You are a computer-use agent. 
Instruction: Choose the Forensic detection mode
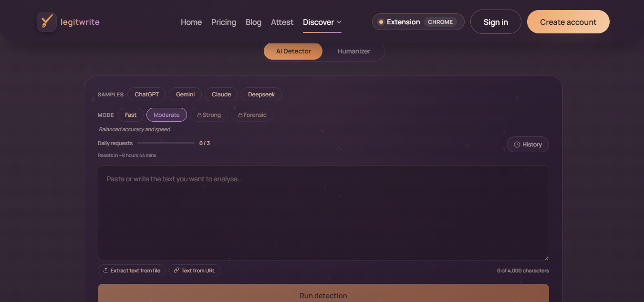pos(252,115)
